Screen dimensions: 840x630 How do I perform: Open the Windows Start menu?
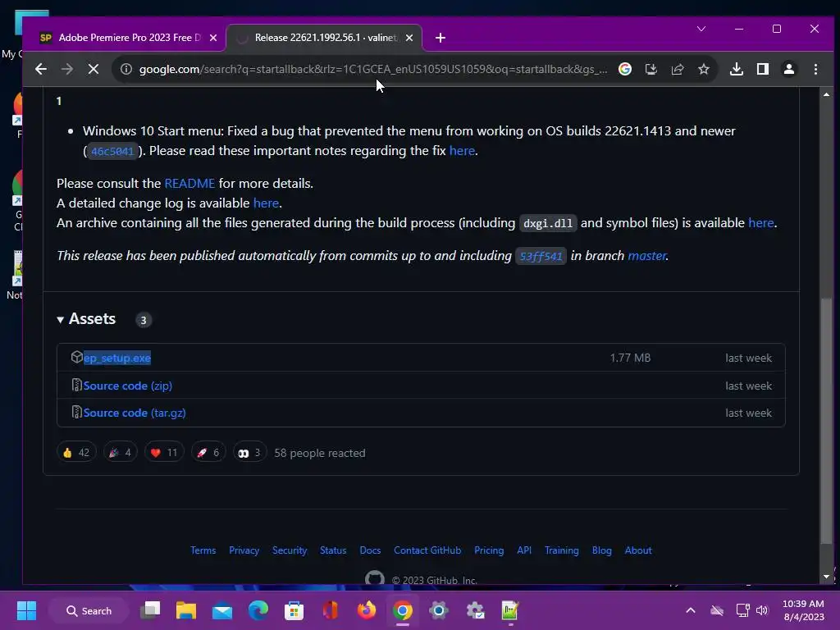coord(26,610)
